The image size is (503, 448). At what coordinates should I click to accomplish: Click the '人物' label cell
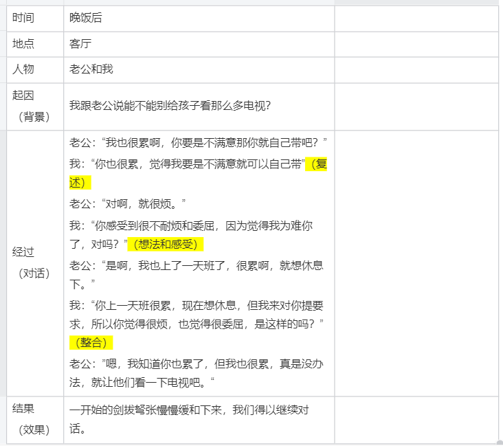[x=35, y=70]
